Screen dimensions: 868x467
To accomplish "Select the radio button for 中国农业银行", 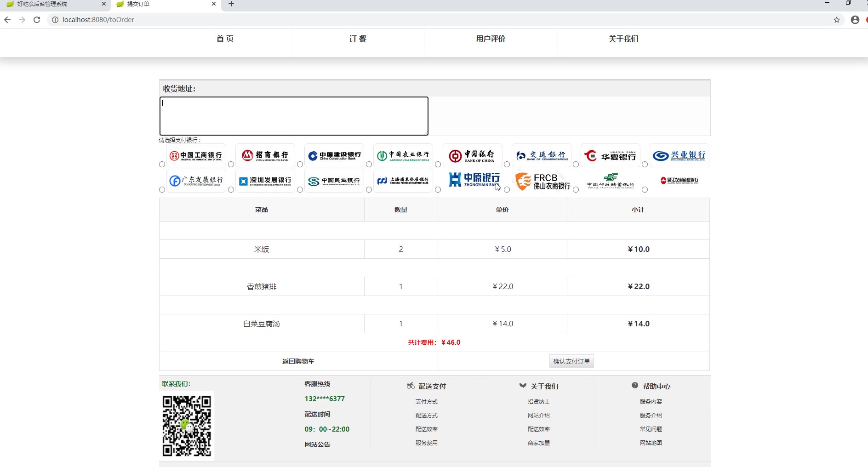I will click(x=369, y=164).
